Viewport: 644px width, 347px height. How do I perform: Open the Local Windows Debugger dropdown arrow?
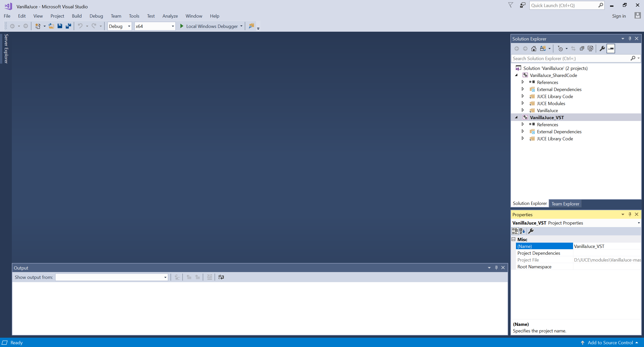(241, 26)
